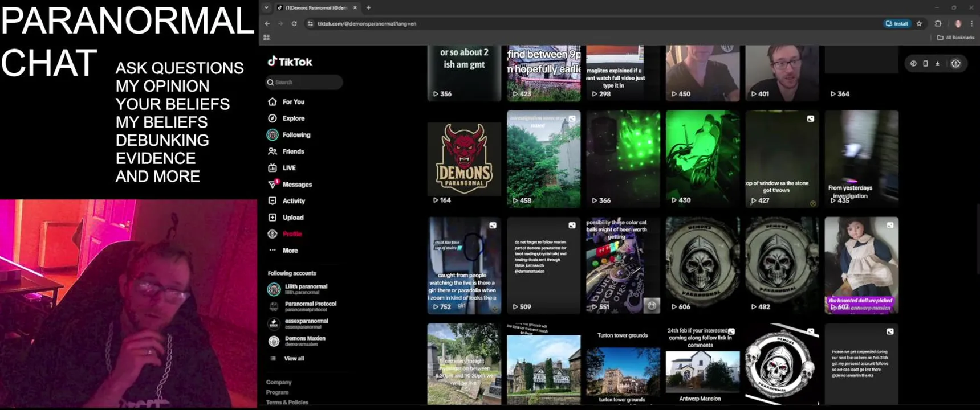
Task: Open the Antwerp Mansion 24th feb video
Action: tap(703, 364)
